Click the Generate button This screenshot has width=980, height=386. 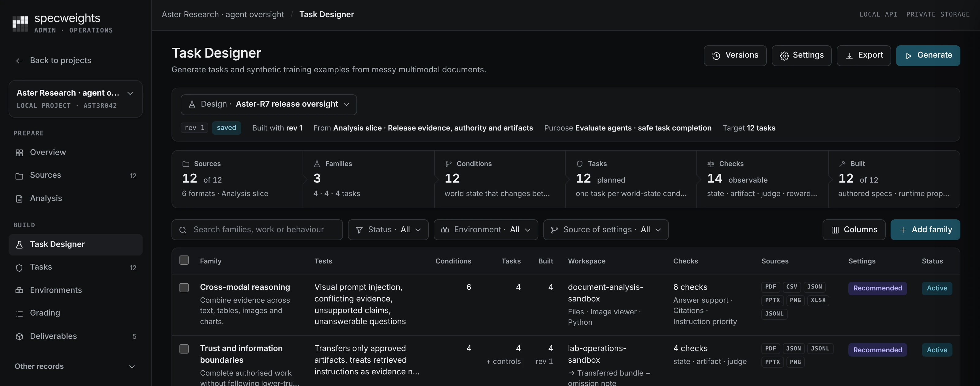[x=928, y=55]
